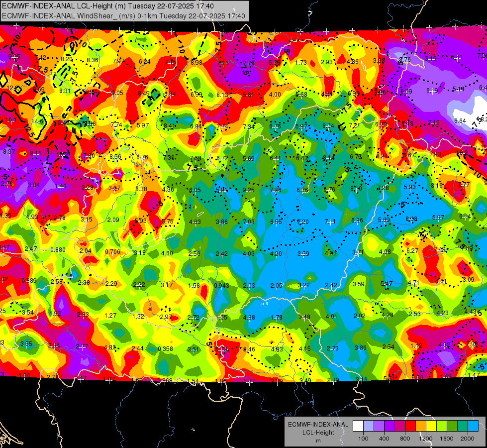
Task: Click the wind shear value '9.25'
Action: 248,190
